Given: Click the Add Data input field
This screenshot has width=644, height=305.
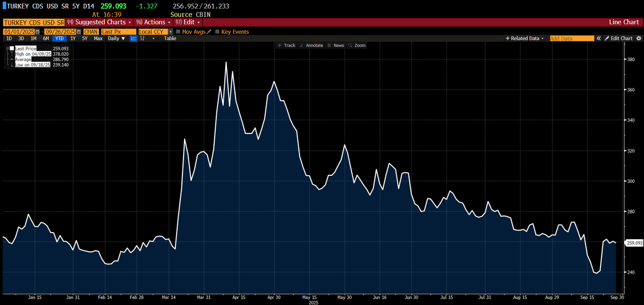Looking at the screenshot, I should [572, 39].
